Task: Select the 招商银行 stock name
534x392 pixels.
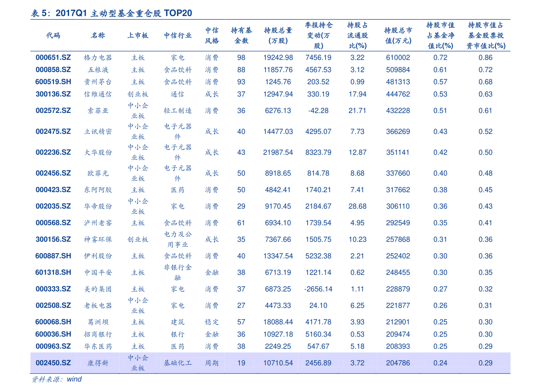Action: point(99,334)
